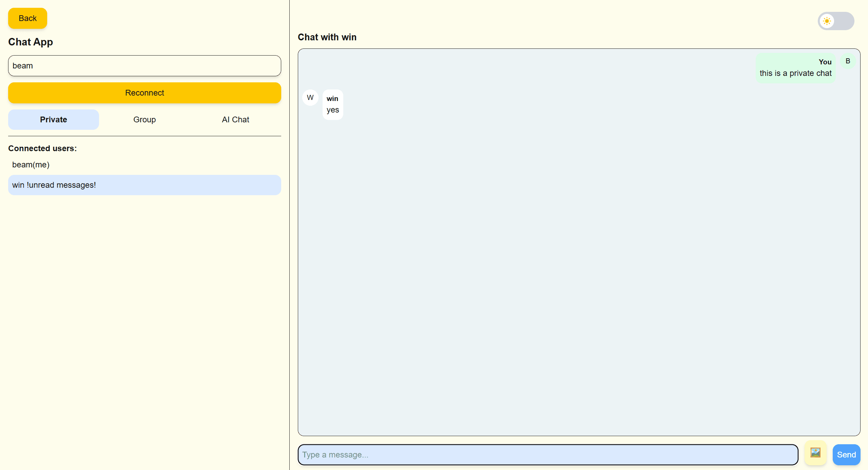Click win's 'yes' message bubble
The height and width of the screenshot is (470, 868).
[x=333, y=104]
